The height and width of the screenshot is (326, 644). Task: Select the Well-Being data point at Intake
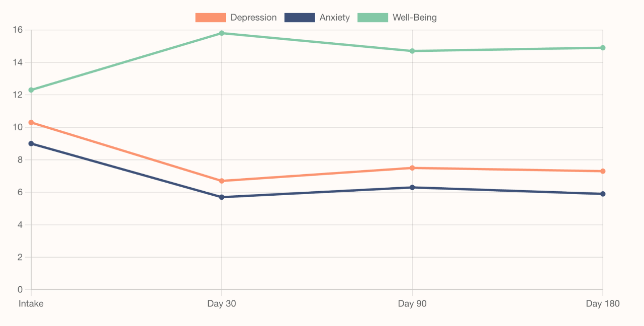click(x=31, y=90)
